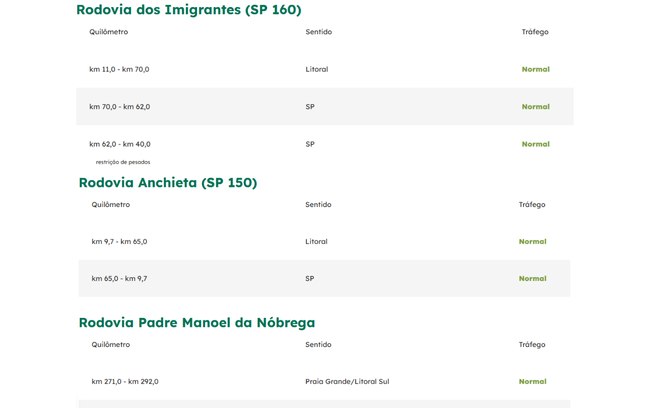Select the km 11,0 - km 70,0 row
Viewport: 652px width, 408px height.
click(x=119, y=69)
